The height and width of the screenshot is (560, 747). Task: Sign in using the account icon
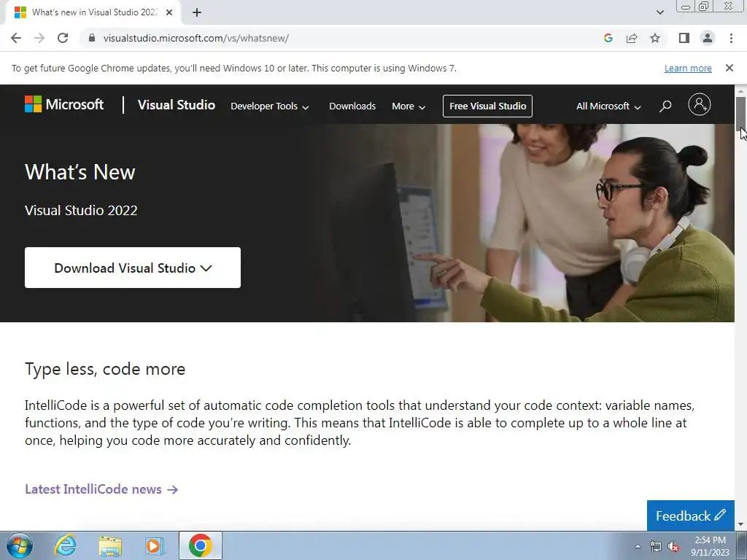700,104
